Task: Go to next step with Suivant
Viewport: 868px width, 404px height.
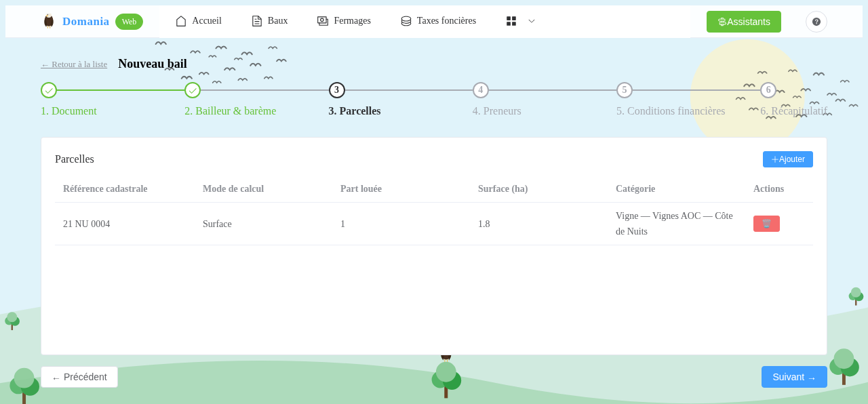Action: click(x=794, y=377)
